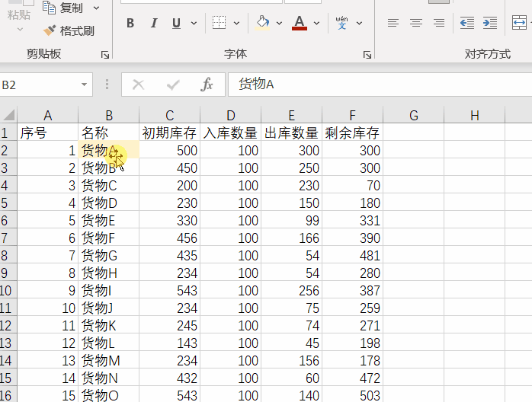Center align text
Viewport: 532px width, 402px height.
[x=416, y=23]
